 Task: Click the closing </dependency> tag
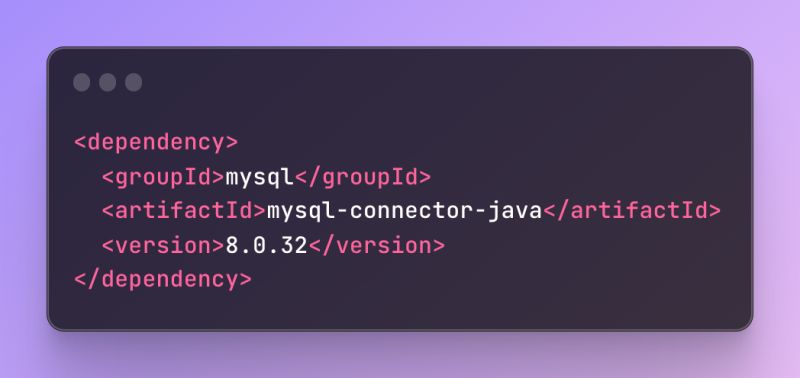pos(163,280)
